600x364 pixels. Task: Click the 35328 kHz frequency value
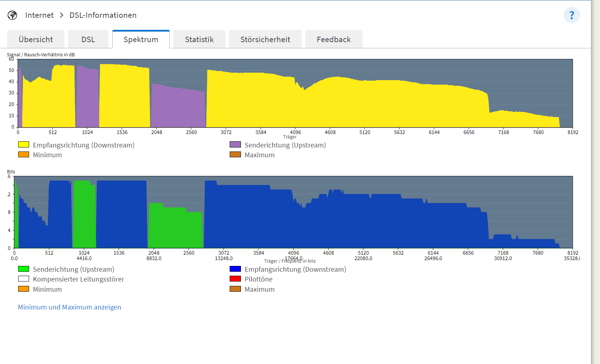572,259
